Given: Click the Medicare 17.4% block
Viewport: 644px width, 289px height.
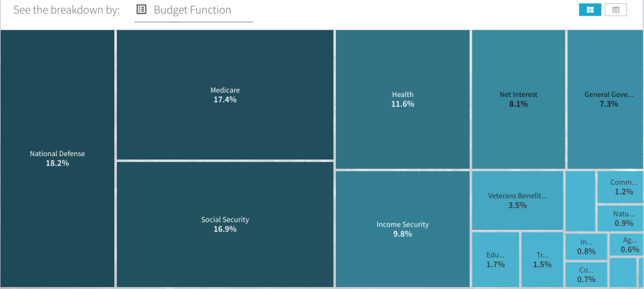Looking at the screenshot, I should click(225, 94).
